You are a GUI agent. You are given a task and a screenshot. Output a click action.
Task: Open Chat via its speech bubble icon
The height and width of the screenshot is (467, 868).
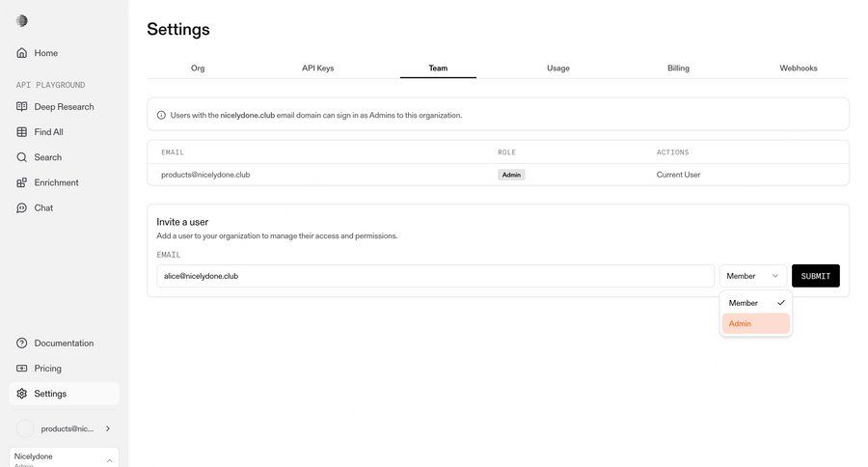tap(22, 207)
